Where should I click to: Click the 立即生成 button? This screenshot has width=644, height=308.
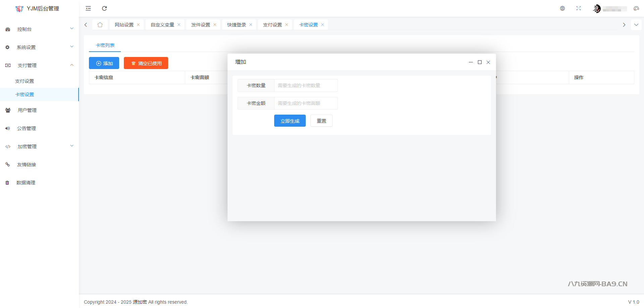pyautogui.click(x=290, y=121)
